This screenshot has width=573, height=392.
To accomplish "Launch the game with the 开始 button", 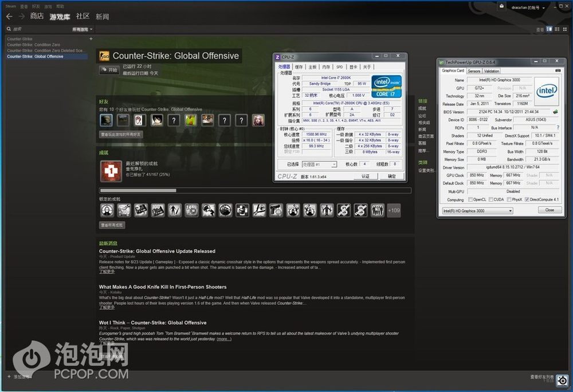I will [x=109, y=70].
